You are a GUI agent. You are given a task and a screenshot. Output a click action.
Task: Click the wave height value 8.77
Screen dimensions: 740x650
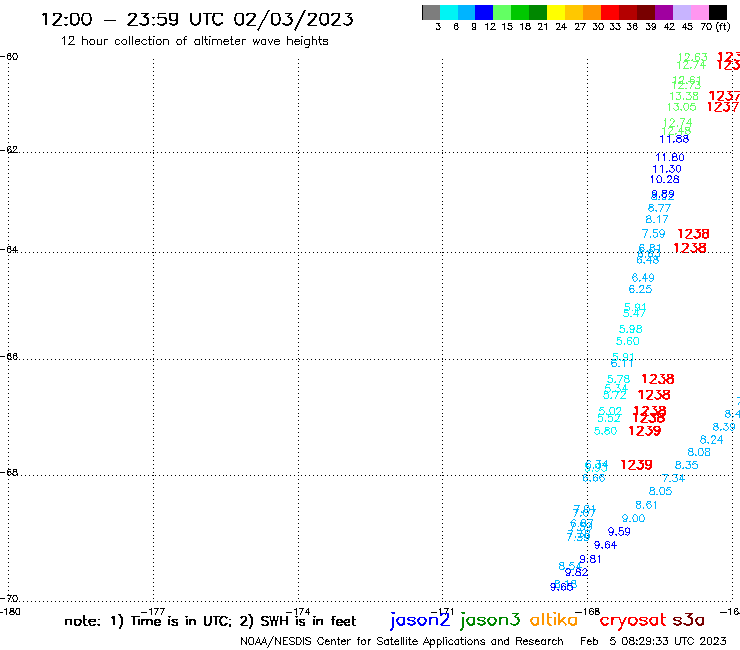tap(659, 208)
